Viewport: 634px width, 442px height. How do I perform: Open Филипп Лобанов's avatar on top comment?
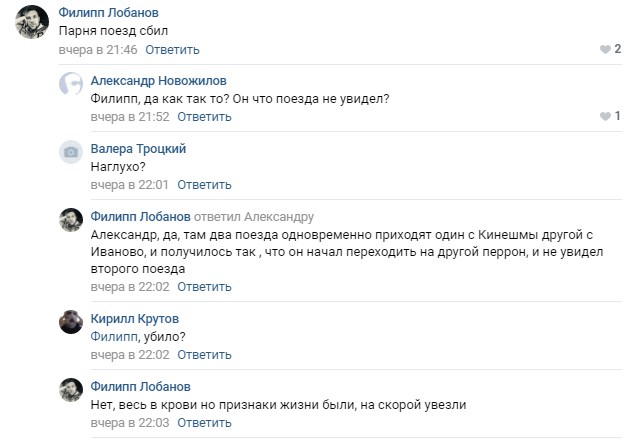coord(32,22)
